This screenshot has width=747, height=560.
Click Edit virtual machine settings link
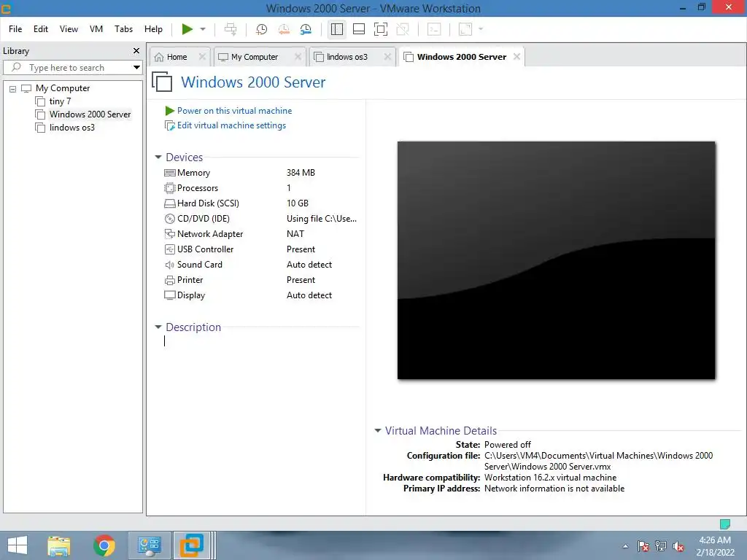click(x=231, y=125)
